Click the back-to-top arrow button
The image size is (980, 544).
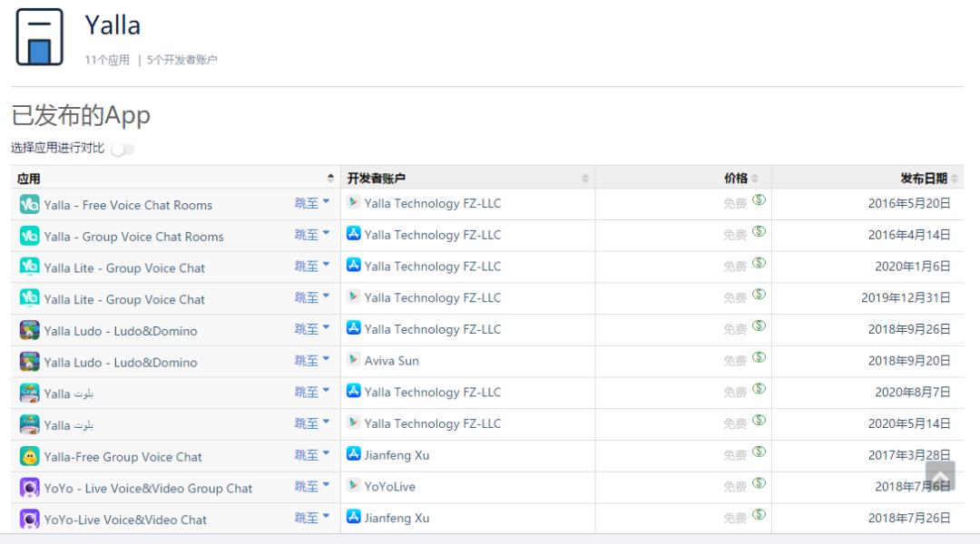[940, 477]
